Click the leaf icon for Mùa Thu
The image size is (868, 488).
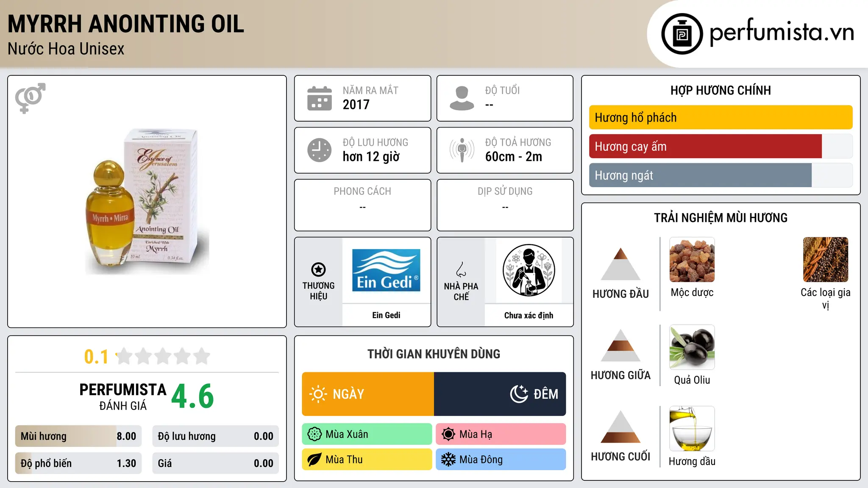[x=314, y=460]
